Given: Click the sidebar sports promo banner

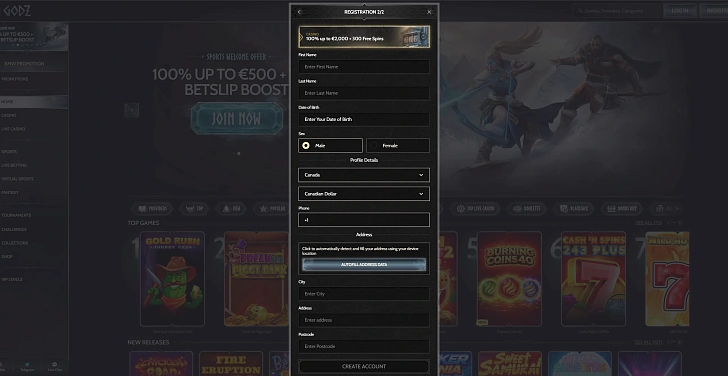Looking at the screenshot, I should point(34,36).
